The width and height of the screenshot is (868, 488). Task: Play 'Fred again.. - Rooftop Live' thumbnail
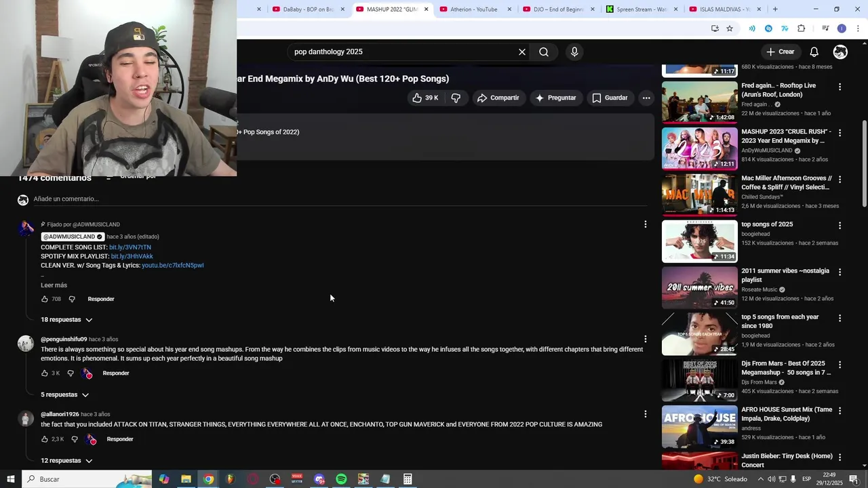pyautogui.click(x=699, y=102)
